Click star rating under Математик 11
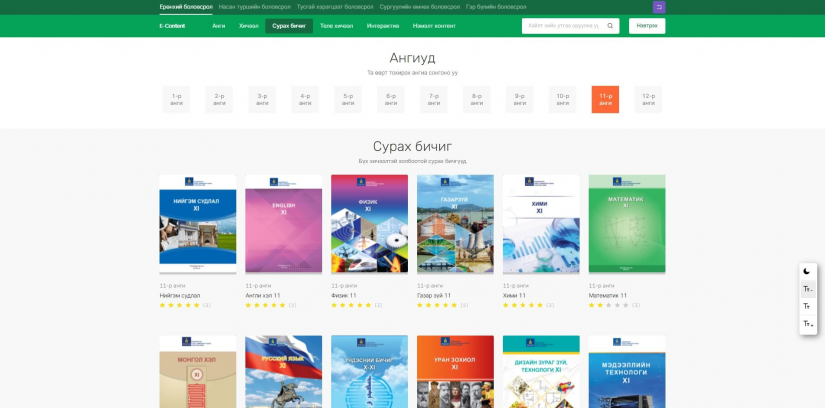Viewport: 825px width, 408px height. point(608,305)
